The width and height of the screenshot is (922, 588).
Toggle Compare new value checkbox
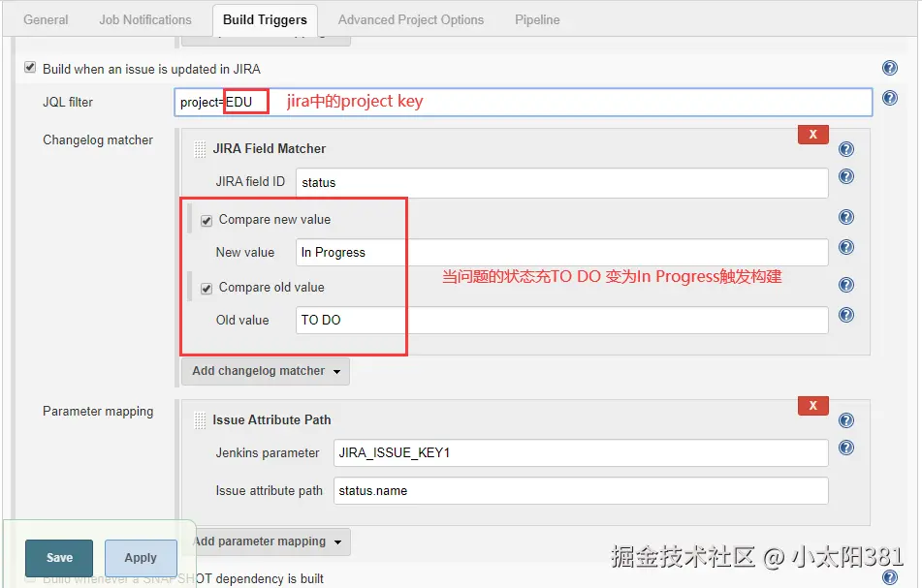(207, 221)
